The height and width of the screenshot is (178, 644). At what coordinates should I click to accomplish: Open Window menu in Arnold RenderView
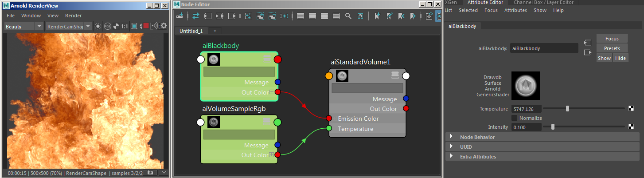(31, 16)
